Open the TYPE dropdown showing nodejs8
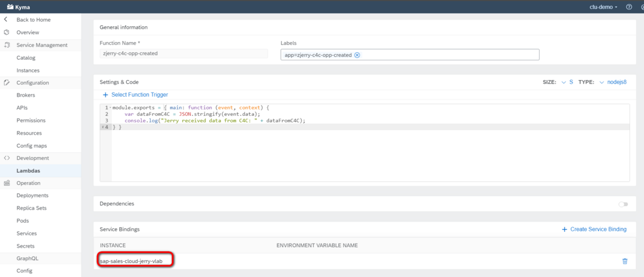The image size is (644, 277). (x=613, y=82)
